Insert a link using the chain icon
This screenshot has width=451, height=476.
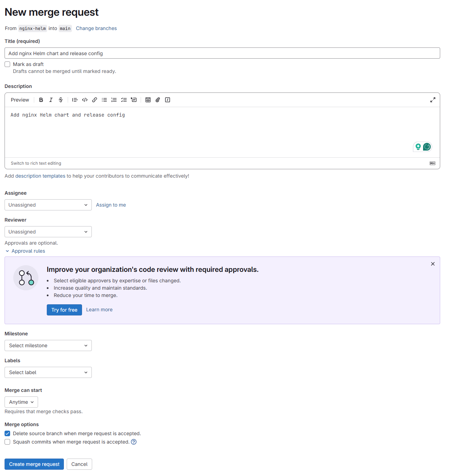[95, 100]
